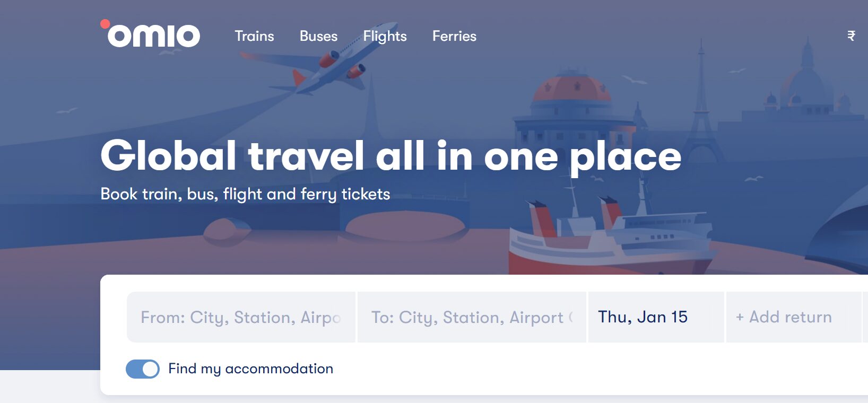This screenshot has width=868, height=403.
Task: Click the Book train, bus, flight subheading
Action: coord(245,194)
